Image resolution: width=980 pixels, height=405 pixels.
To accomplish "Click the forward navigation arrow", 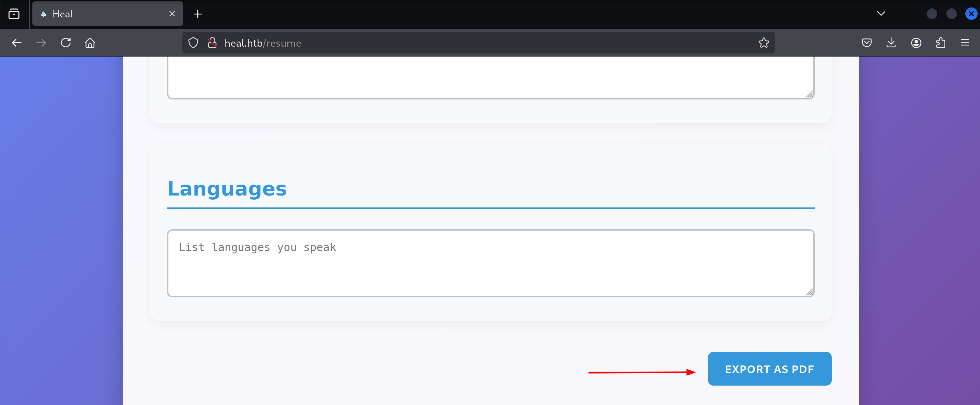I will tap(41, 43).
